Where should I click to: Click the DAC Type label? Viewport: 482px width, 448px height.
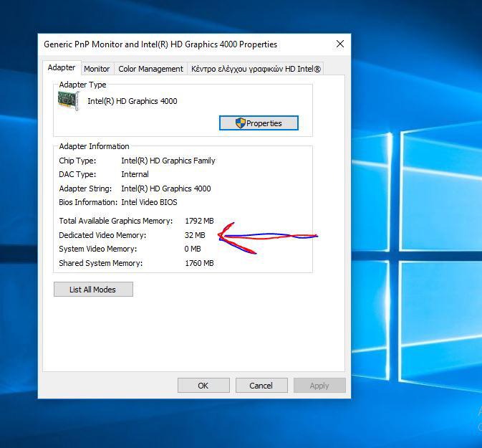click(x=77, y=174)
